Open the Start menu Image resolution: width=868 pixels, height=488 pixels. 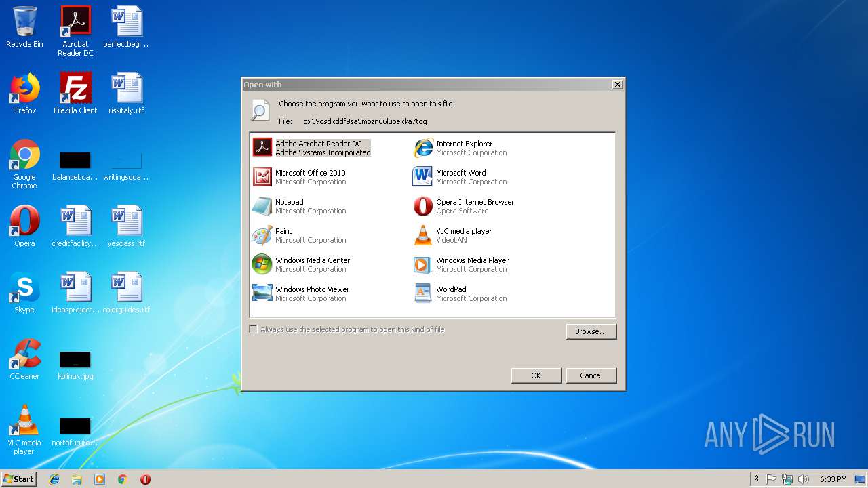[x=19, y=479]
